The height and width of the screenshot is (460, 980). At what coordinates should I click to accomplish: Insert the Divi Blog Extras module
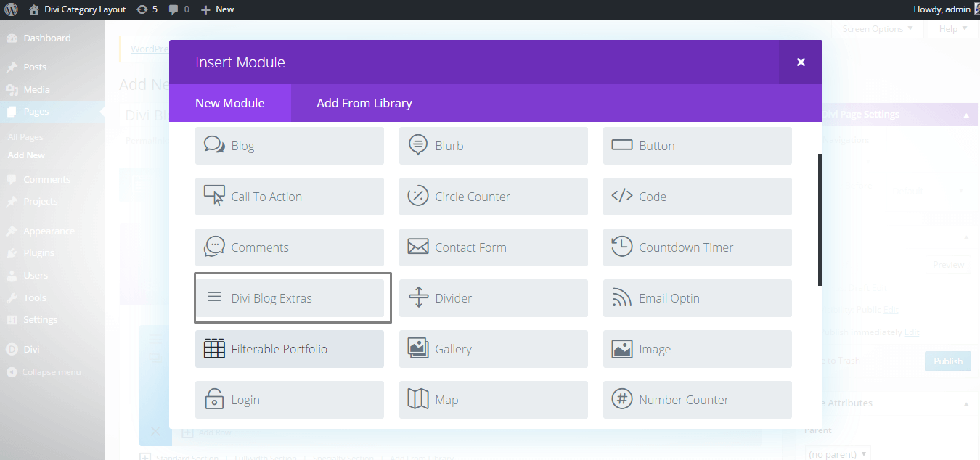[x=292, y=297]
